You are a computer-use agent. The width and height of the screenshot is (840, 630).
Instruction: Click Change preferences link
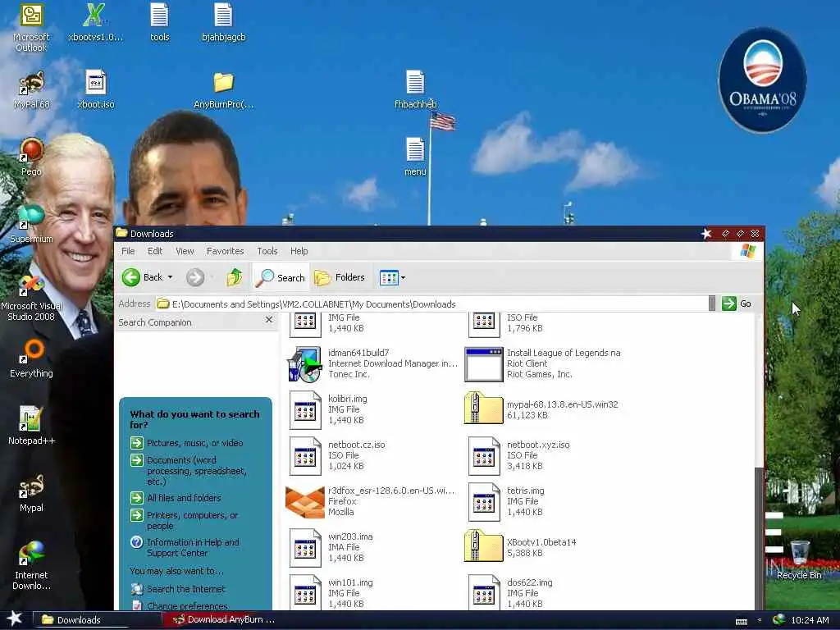tap(180, 605)
